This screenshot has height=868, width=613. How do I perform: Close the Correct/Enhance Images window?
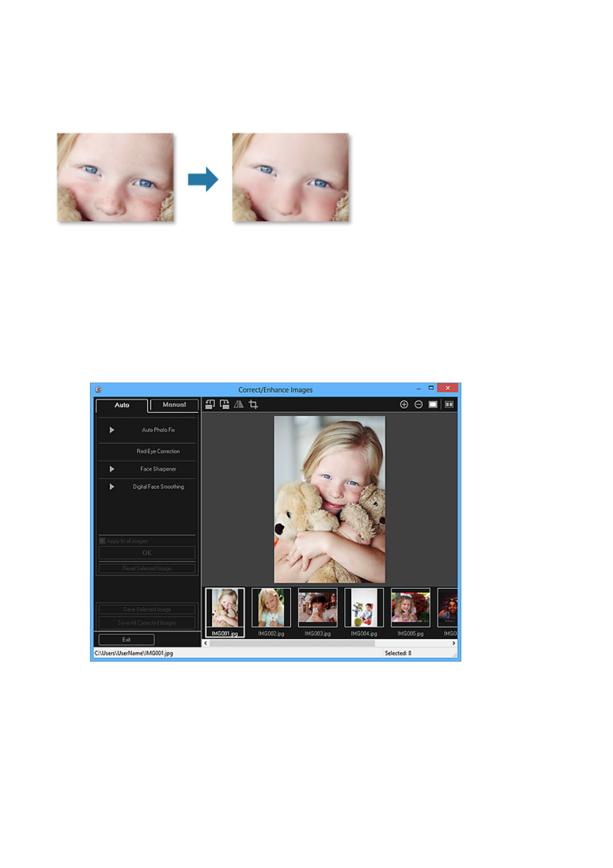448,388
